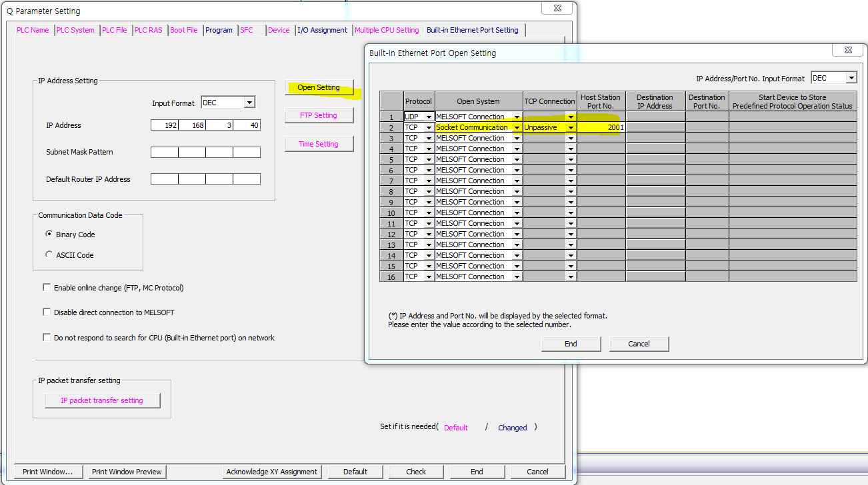This screenshot has height=485, width=868.
Task: Check Disable direct connection to MELSOFT
Action: 47,312
